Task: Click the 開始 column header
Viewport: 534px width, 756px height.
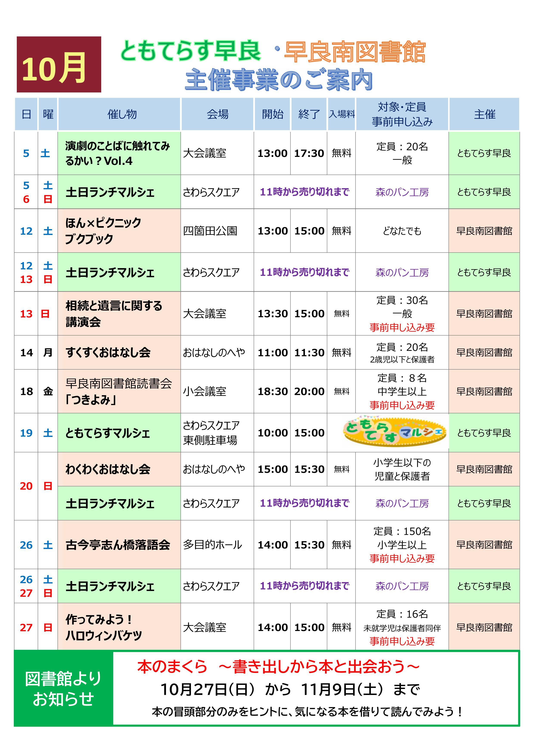Action: (272, 114)
